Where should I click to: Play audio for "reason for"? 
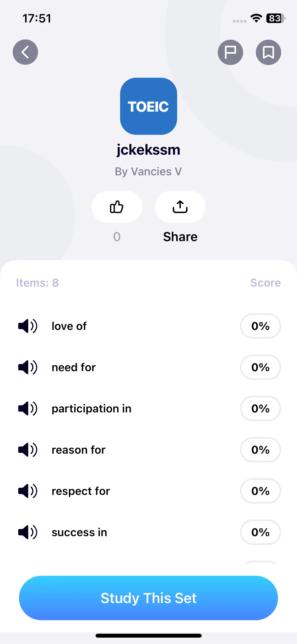pos(28,450)
